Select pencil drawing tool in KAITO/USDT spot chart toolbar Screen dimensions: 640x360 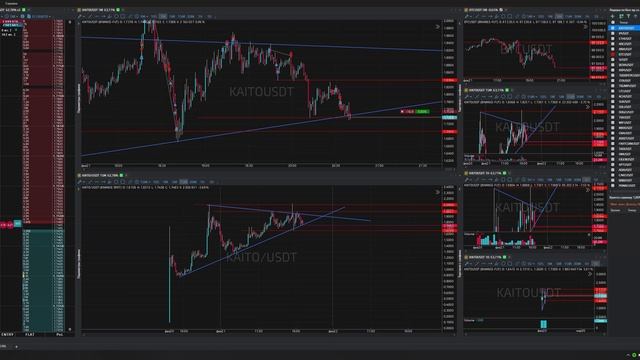[x=80, y=182]
